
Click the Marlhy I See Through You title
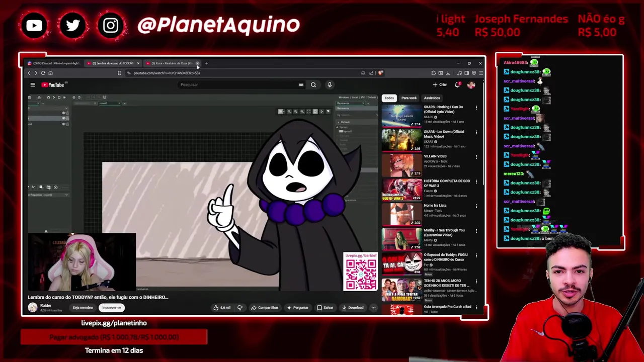tap(444, 232)
